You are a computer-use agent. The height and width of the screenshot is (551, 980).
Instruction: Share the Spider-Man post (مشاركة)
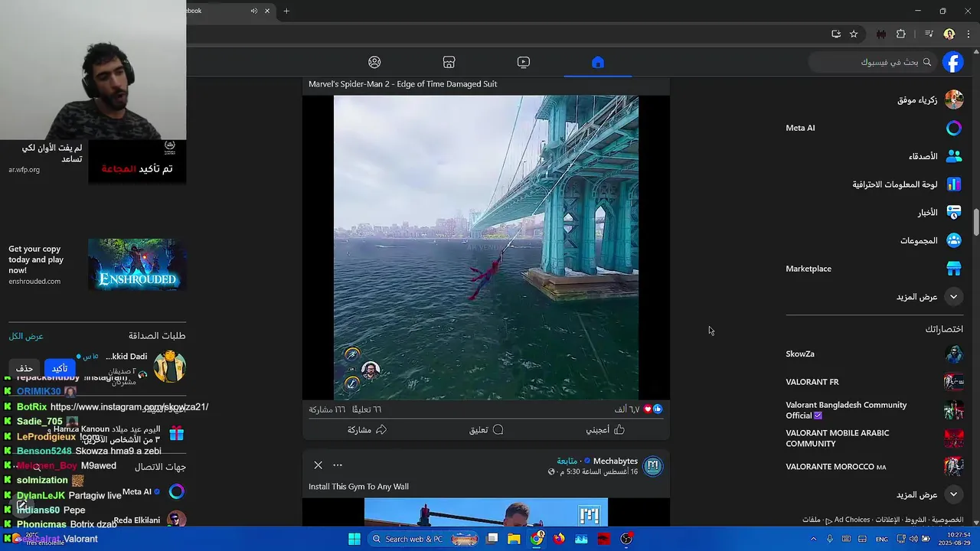pos(367,430)
